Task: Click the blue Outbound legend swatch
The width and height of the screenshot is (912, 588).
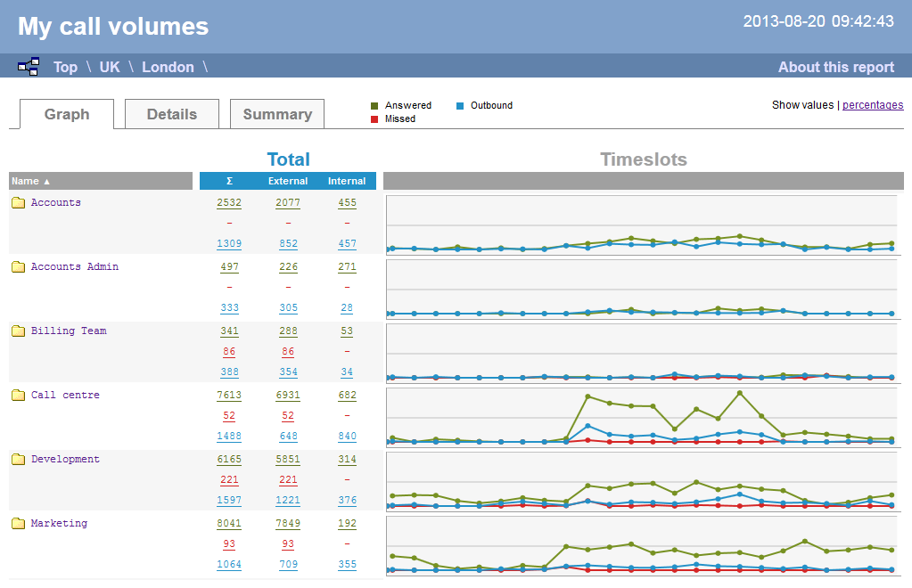Action: point(460,106)
